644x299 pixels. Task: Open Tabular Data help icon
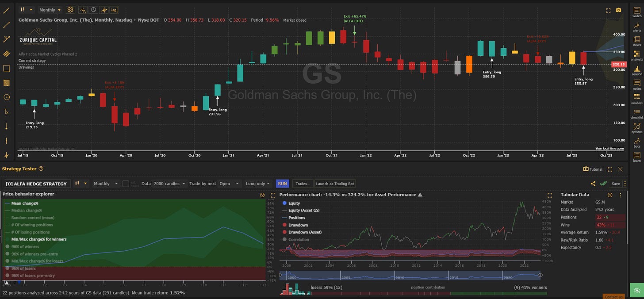click(x=610, y=195)
